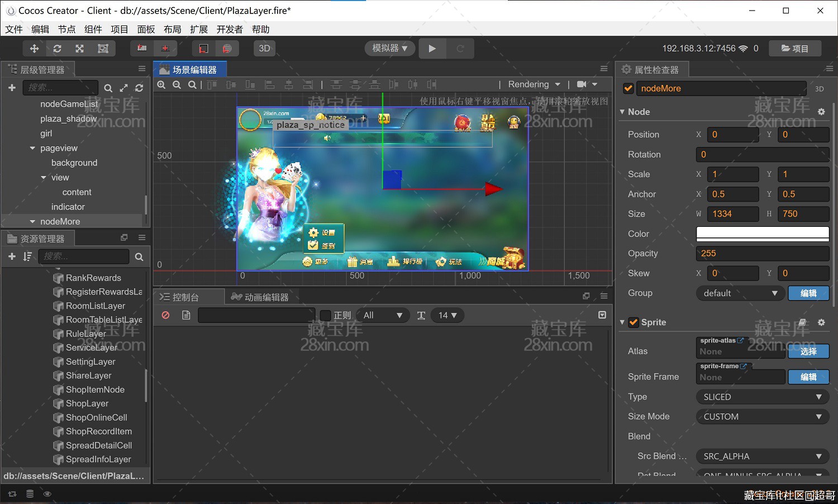This screenshot has width=838, height=504.
Task: Reset the scene editor zoom
Action: coord(192,84)
